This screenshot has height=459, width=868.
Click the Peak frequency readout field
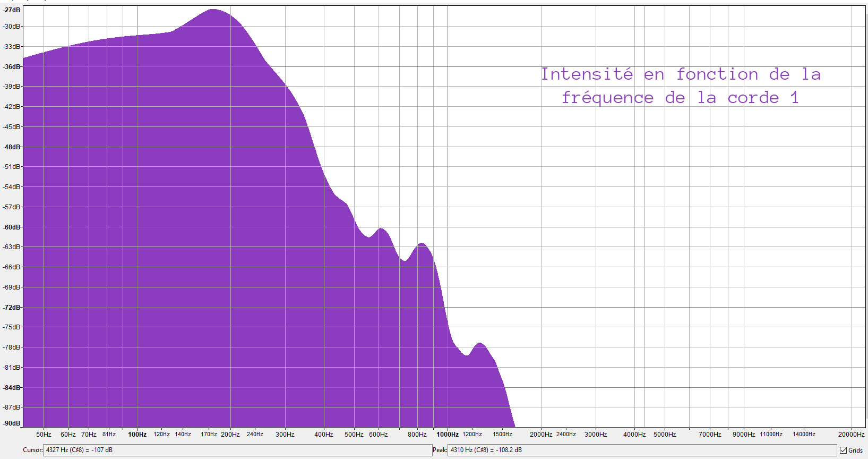point(642,450)
